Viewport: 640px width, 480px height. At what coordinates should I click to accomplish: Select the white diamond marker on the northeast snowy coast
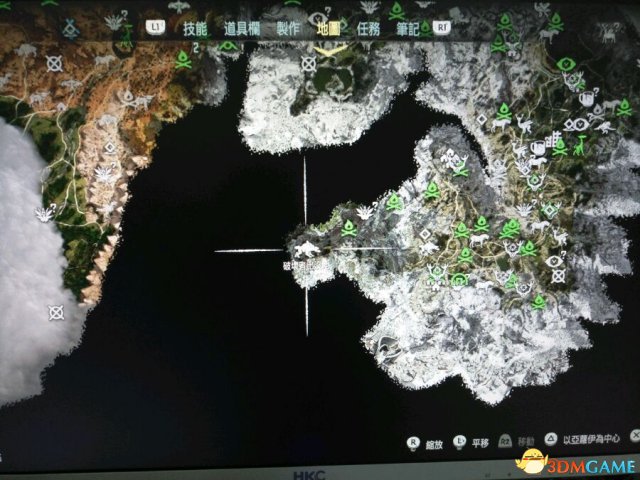click(482, 119)
